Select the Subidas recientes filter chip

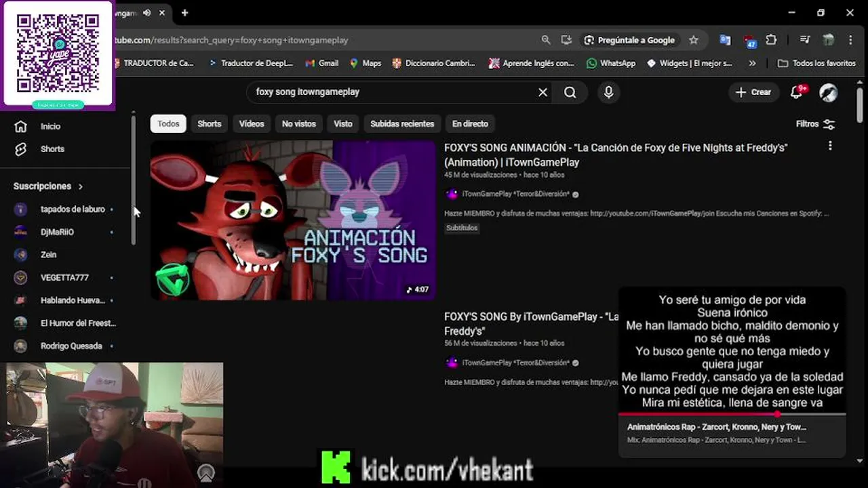[x=402, y=123]
